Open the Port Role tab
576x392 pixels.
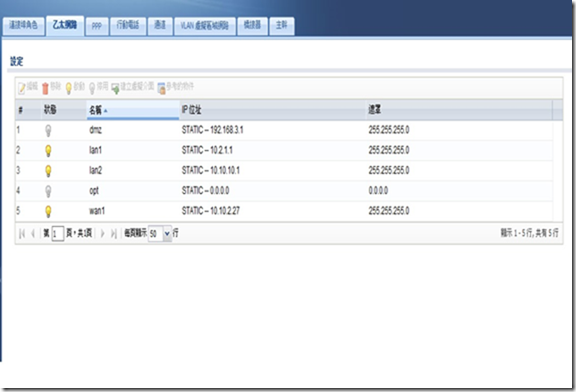point(24,25)
